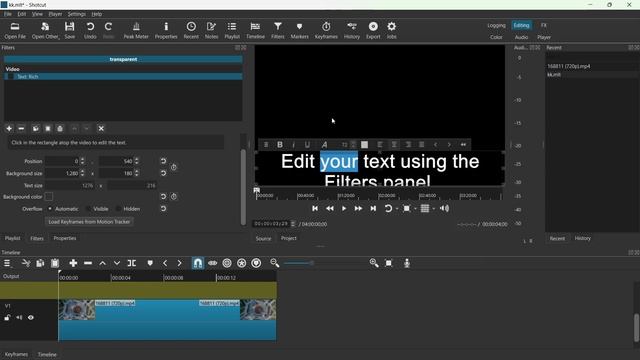The width and height of the screenshot is (640, 360).
Task: Apply italic to the selected text
Action: point(293,144)
